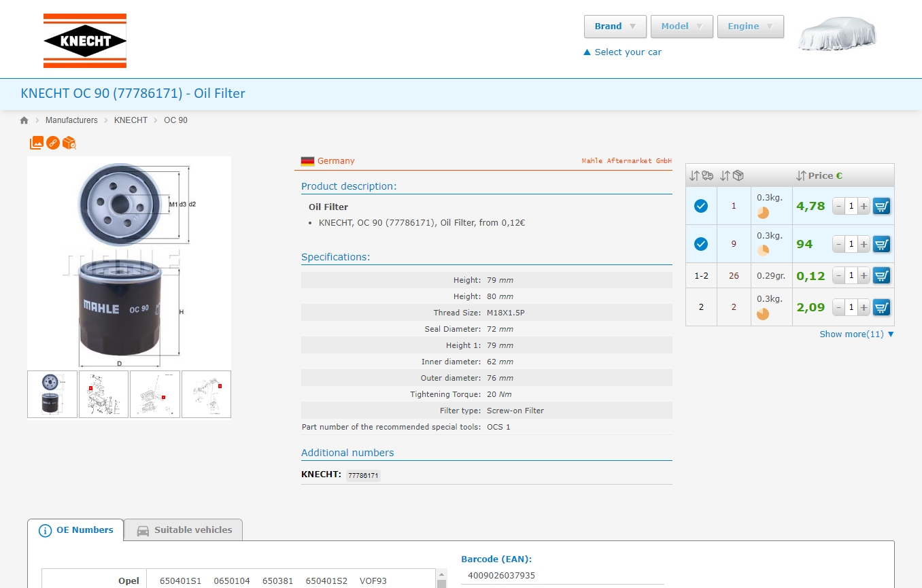Image resolution: width=922 pixels, height=588 pixels.
Task: Add the 2,09 offer to cart
Action: pyautogui.click(x=882, y=307)
